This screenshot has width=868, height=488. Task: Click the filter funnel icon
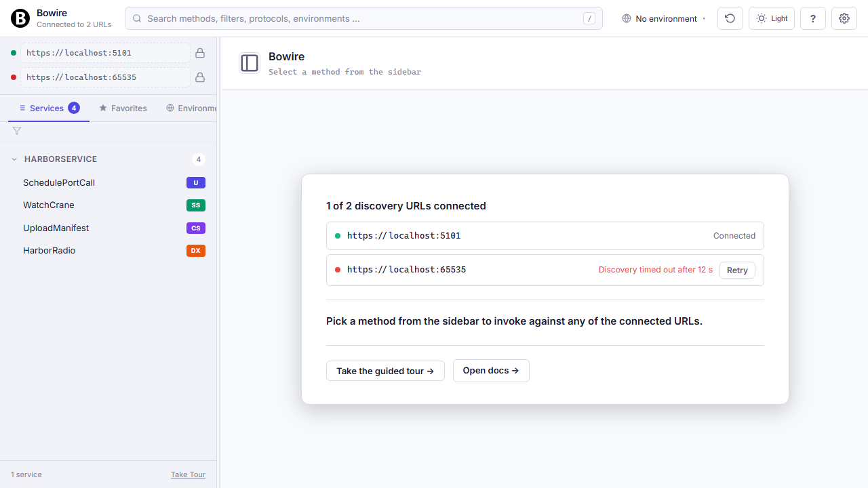tap(17, 131)
